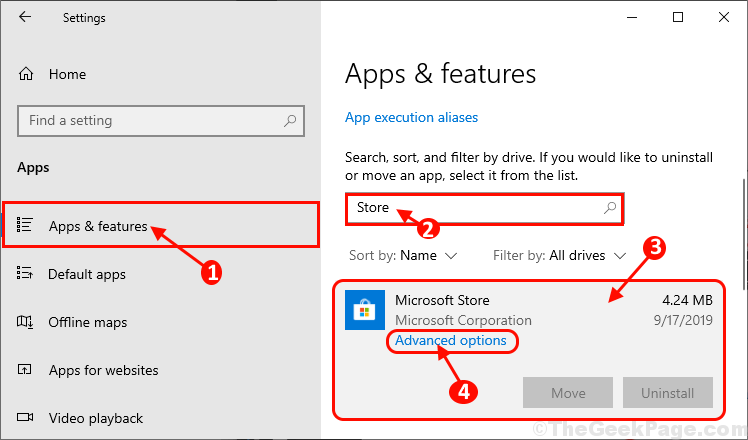Maximize the Settings window
748x440 pixels.
[678, 18]
